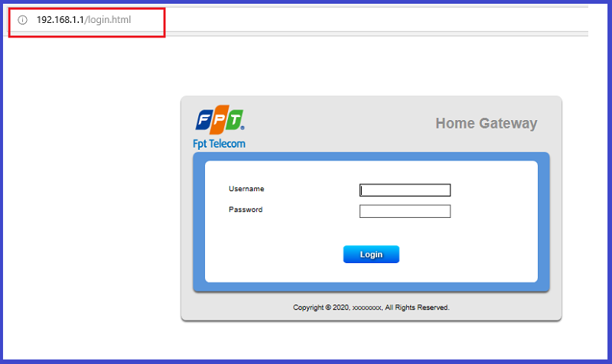Click the copyright symbol in the footer
Image resolution: width=612 pixels, height=364 pixels.
click(328, 307)
